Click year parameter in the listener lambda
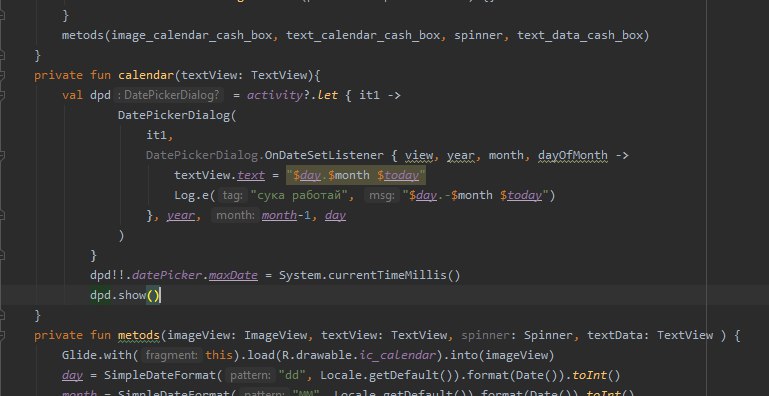The height and width of the screenshot is (396, 769). 461,155
